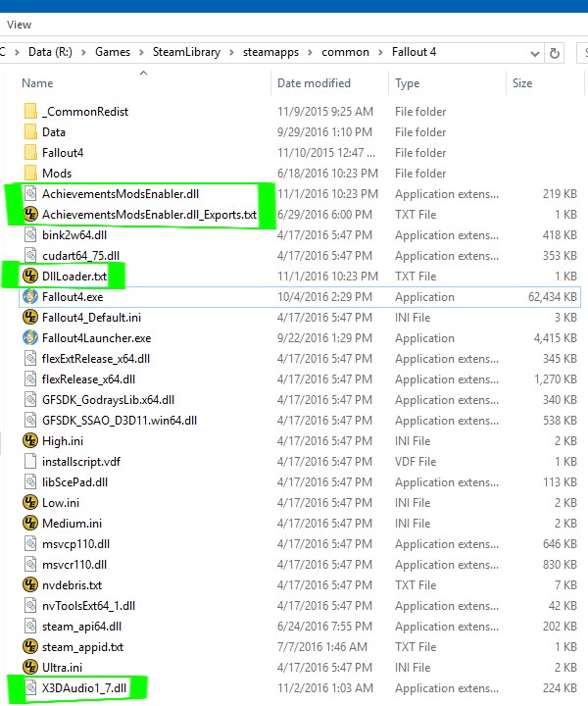
Task: Expand chevron after Games in path
Action: click(x=141, y=53)
